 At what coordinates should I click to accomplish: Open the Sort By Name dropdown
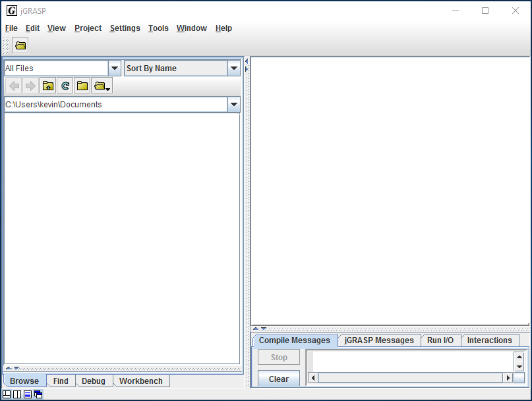pos(233,68)
